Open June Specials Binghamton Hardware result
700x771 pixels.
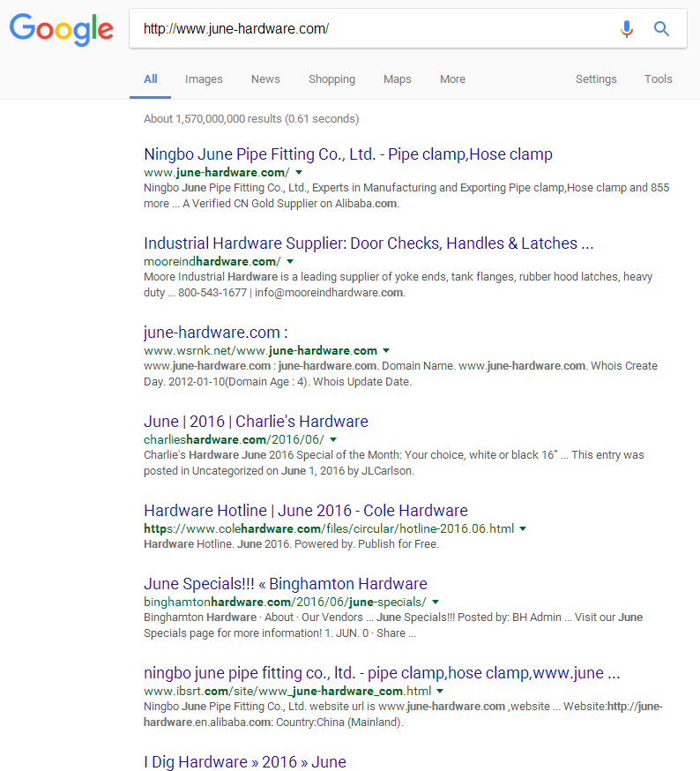(x=286, y=584)
